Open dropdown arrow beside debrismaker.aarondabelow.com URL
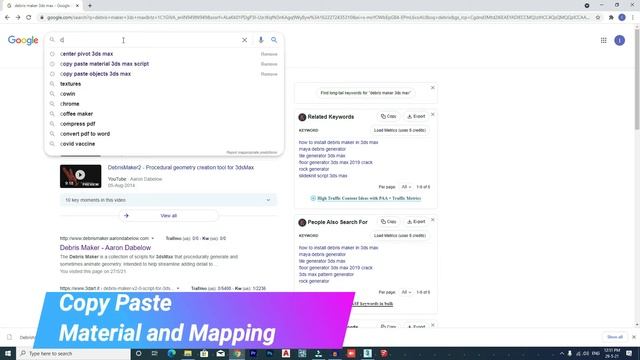The height and width of the screenshot is (360, 640). coord(153,238)
